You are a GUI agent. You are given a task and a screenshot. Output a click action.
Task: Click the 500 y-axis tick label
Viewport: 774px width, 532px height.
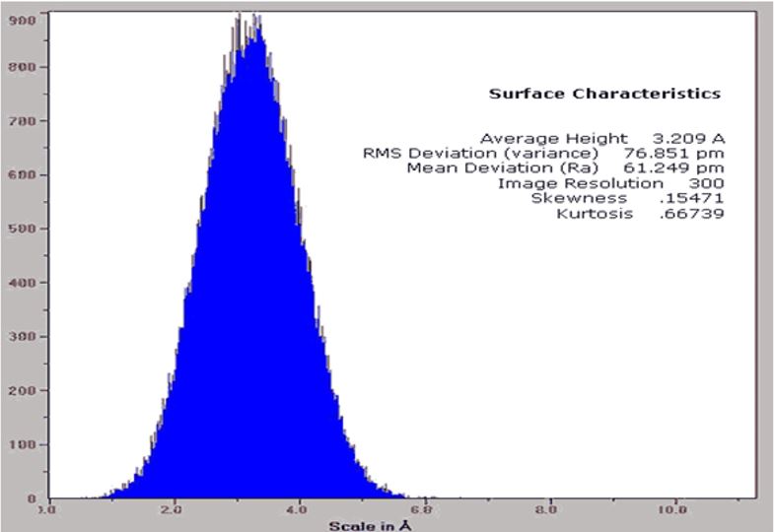click(x=23, y=229)
